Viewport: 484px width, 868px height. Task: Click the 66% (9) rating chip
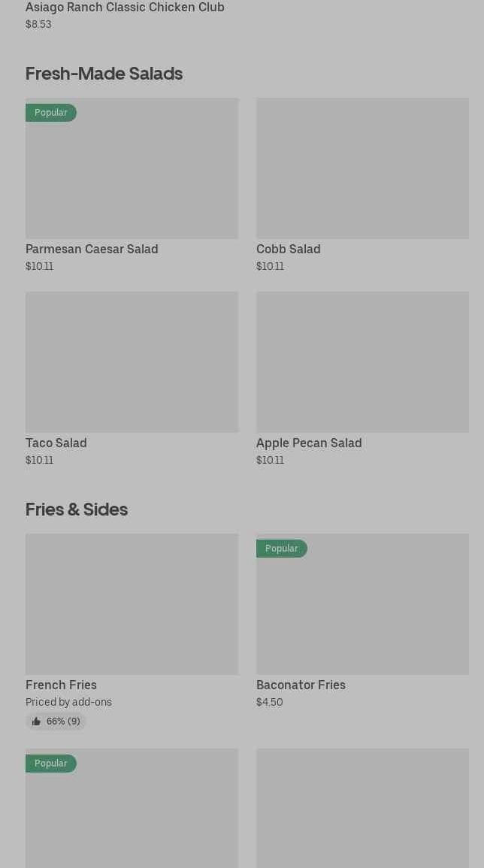point(56,721)
